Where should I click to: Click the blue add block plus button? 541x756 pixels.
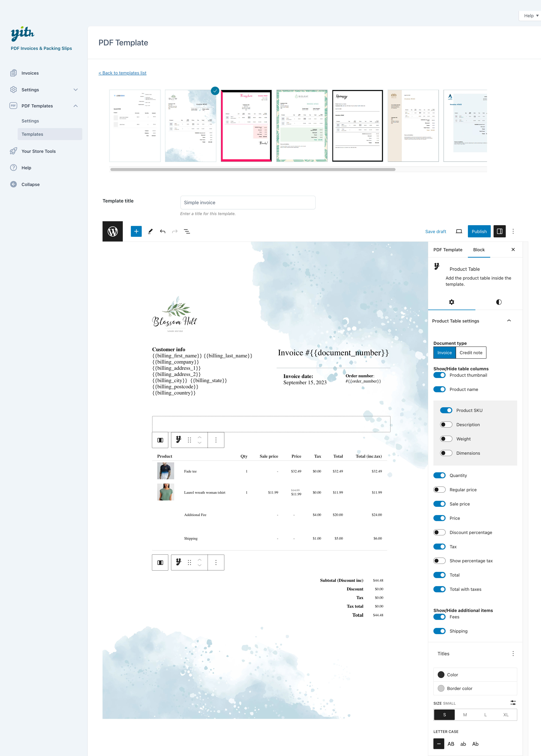point(136,231)
